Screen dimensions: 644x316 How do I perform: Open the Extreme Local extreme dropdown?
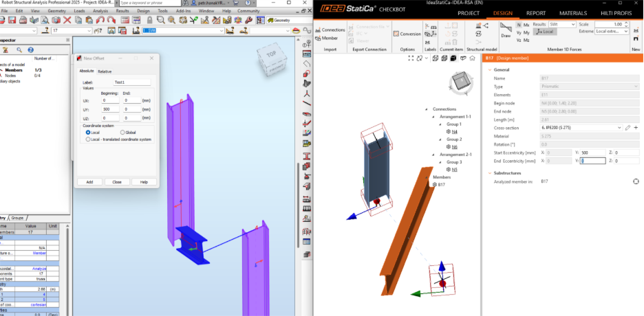pyautogui.click(x=612, y=32)
